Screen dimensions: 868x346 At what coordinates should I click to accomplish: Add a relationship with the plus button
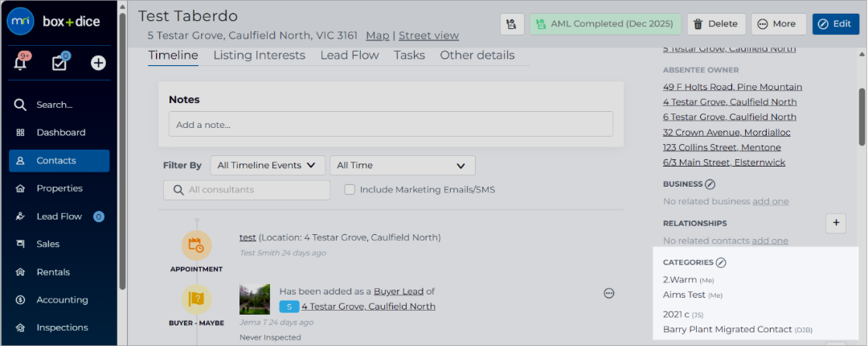click(836, 224)
